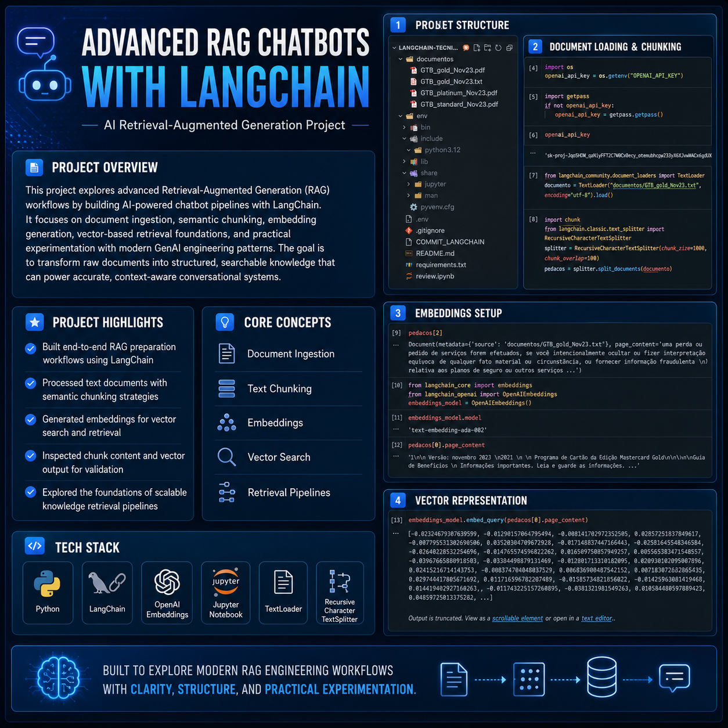The image size is (728, 728).
Task: Click checkmark beside 'Generated embeddings for vector'
Action: (x=31, y=420)
